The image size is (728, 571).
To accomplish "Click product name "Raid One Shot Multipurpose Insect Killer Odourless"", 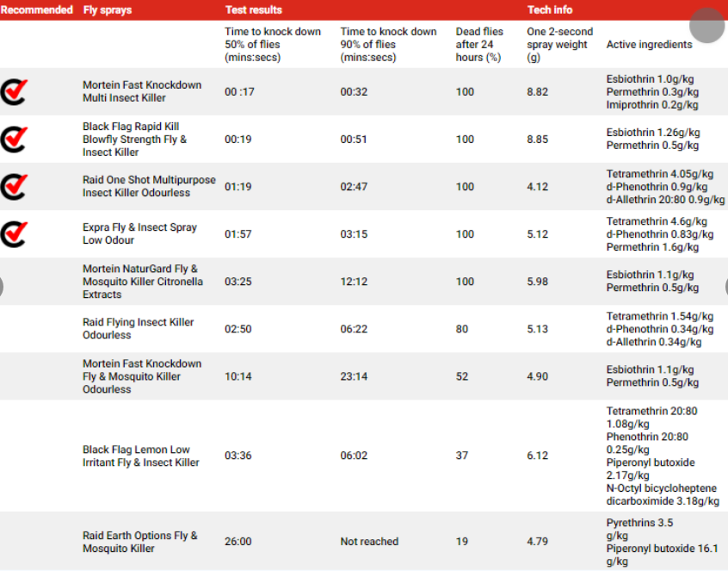I will coord(149,186).
